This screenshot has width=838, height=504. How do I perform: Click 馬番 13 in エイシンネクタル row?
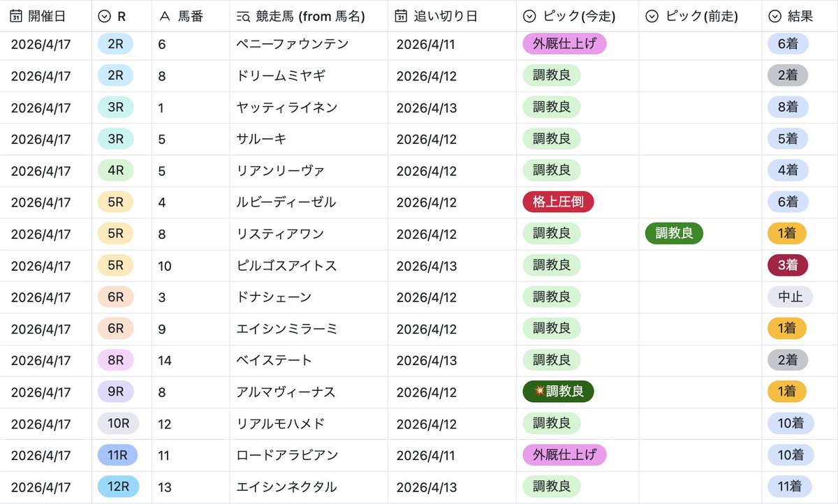pyautogui.click(x=165, y=487)
